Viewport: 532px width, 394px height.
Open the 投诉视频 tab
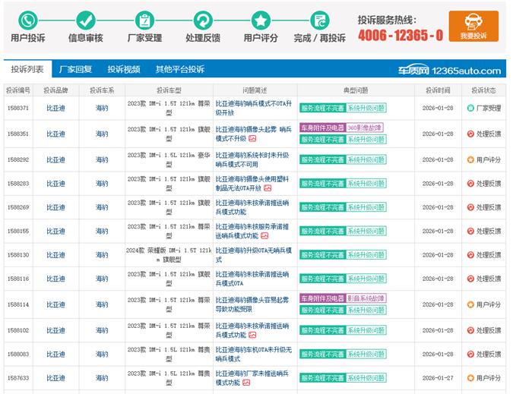click(x=123, y=69)
